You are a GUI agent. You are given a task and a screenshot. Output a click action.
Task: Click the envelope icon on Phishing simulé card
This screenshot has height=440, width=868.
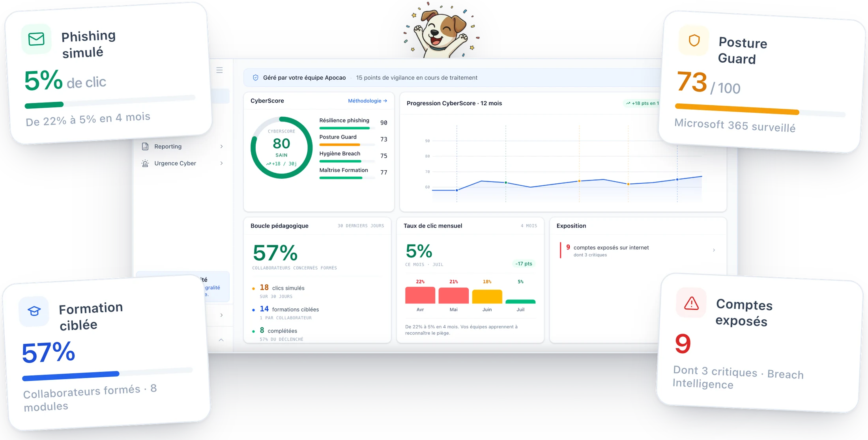[36, 39]
